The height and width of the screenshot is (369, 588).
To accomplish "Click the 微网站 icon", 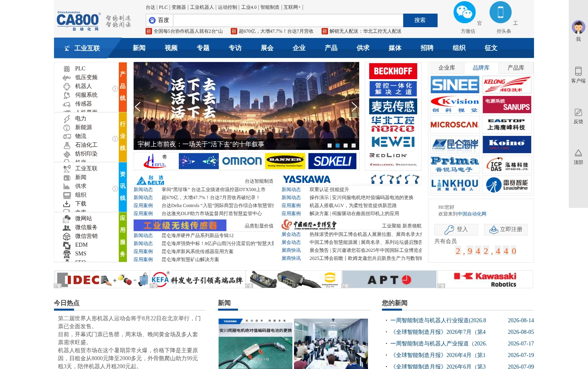I will pyautogui.click(x=67, y=219).
